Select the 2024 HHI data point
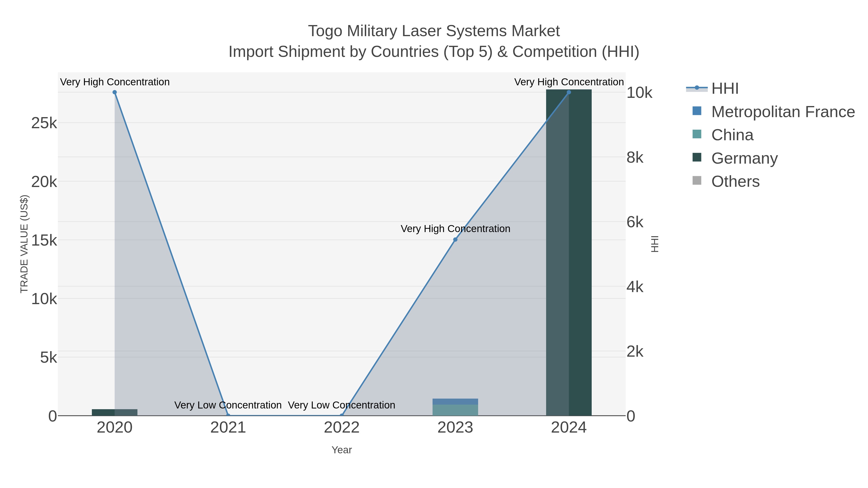This screenshot has width=868, height=488. pos(569,92)
